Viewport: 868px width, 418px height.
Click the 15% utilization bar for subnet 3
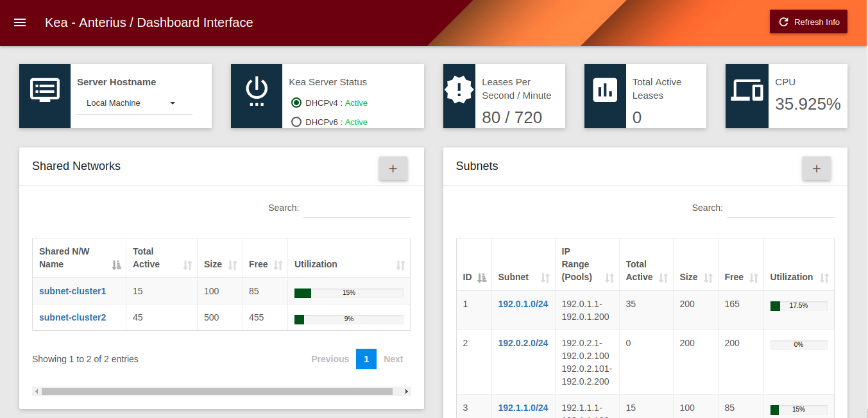[x=799, y=410]
